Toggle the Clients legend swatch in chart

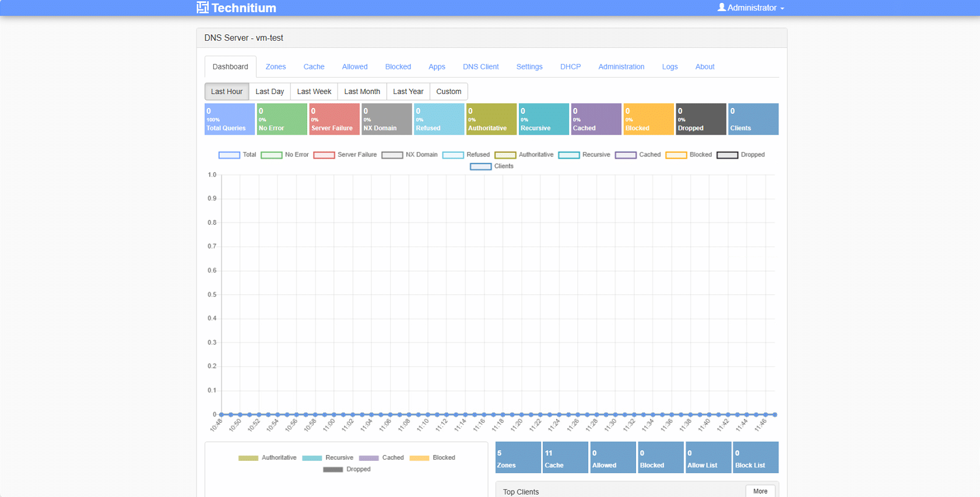(480, 167)
